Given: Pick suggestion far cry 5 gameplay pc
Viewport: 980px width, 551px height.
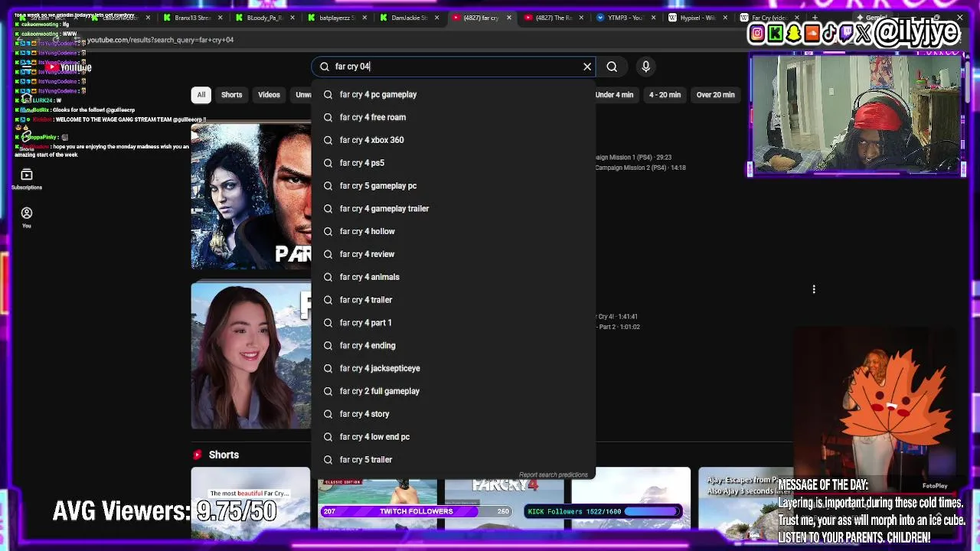Looking at the screenshot, I should (453, 186).
